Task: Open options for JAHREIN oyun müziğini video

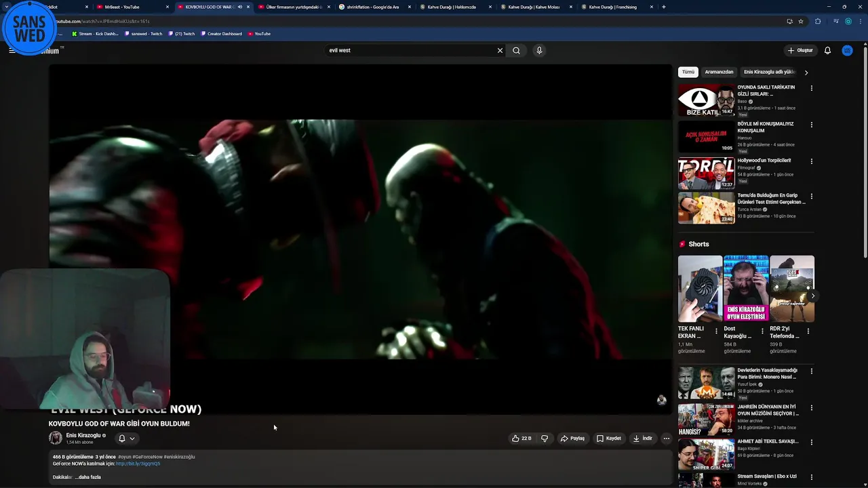Action: [x=811, y=408]
